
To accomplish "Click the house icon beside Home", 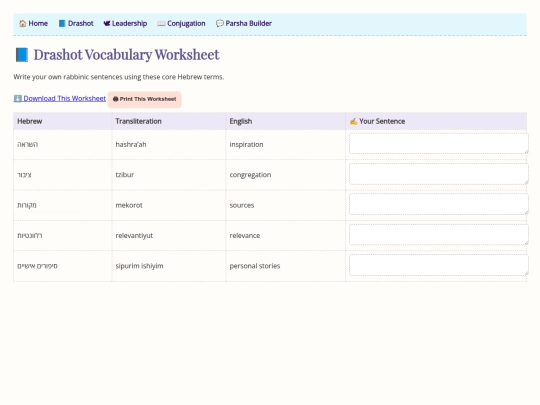I will tap(23, 23).
